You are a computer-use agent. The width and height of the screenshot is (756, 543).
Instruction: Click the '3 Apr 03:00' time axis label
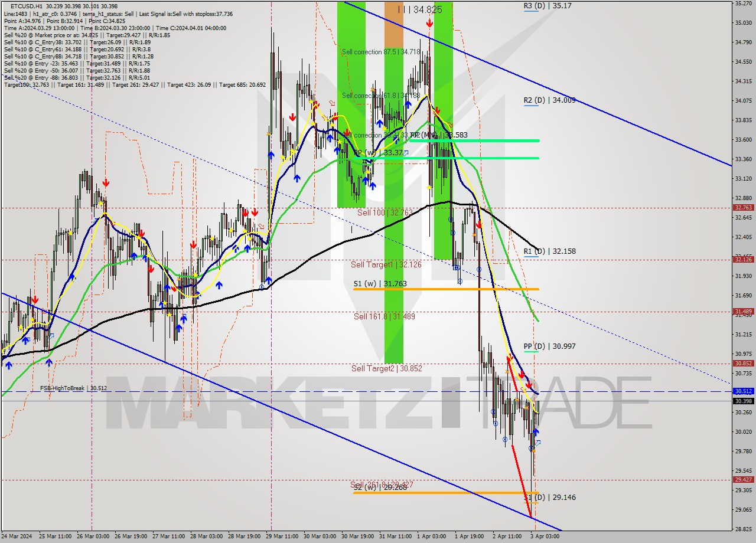pos(545,537)
